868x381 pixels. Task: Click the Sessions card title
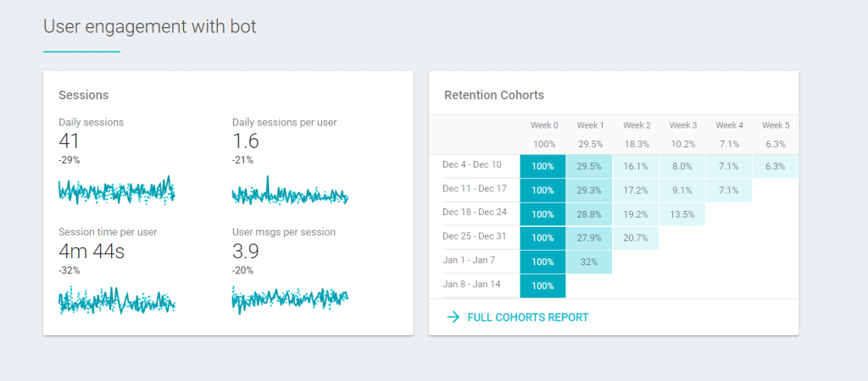[x=83, y=95]
